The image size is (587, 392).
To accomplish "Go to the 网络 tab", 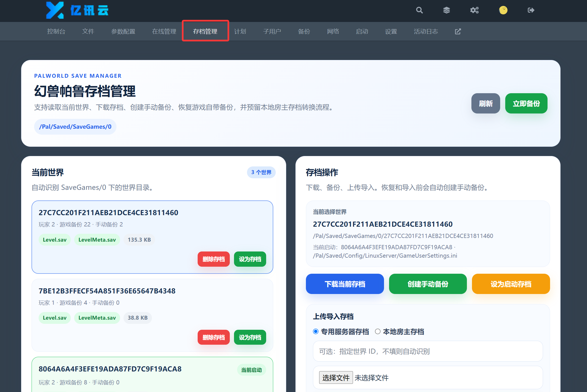I will [333, 32].
